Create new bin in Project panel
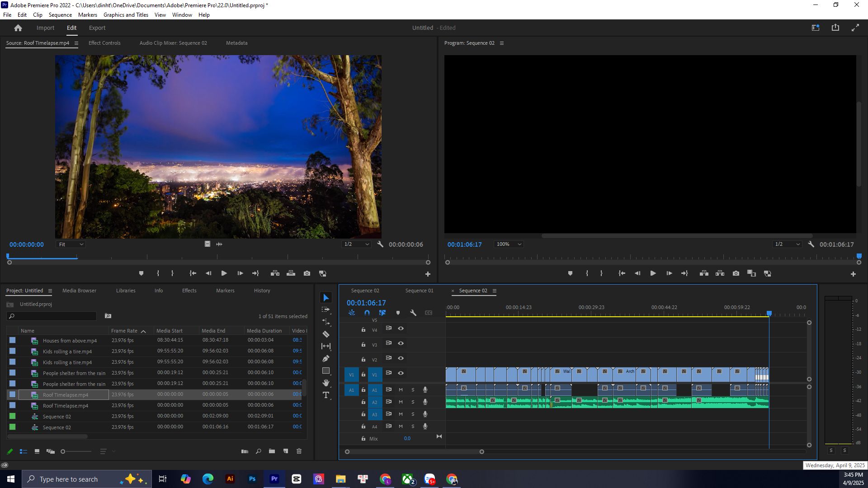The image size is (868, 488). tap(272, 451)
